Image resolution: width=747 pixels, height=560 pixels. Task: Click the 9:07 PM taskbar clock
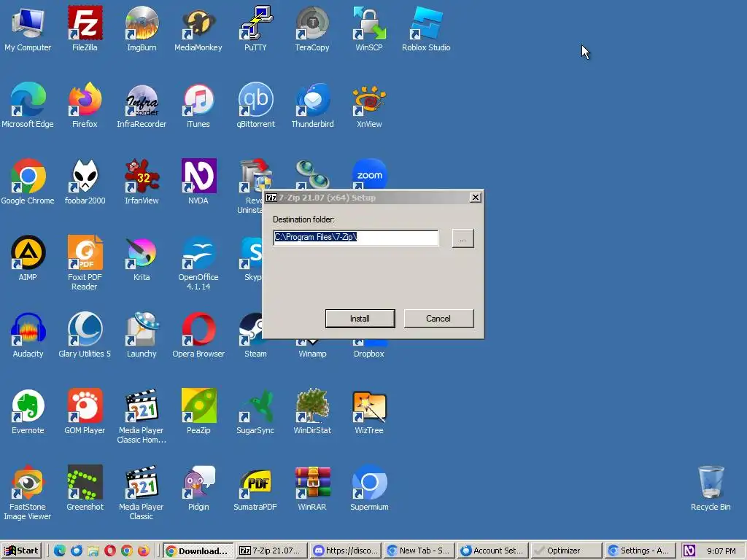coord(721,551)
